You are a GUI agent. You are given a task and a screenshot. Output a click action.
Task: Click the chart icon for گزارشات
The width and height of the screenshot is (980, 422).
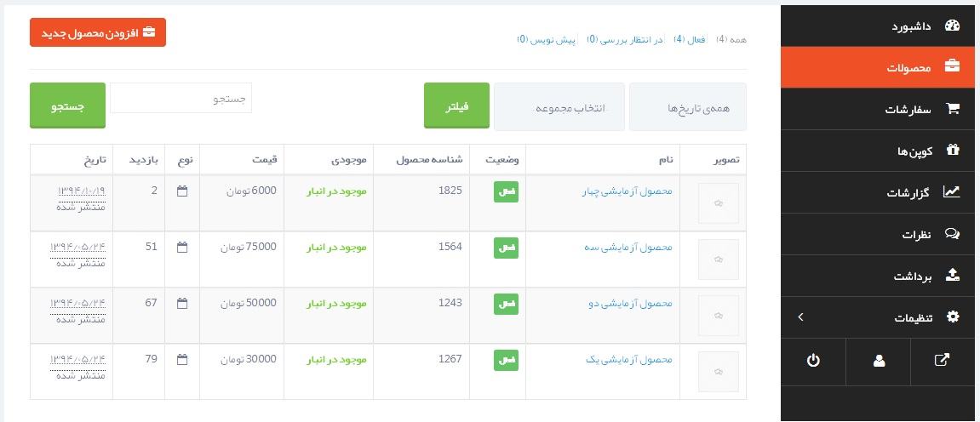pyautogui.click(x=952, y=192)
